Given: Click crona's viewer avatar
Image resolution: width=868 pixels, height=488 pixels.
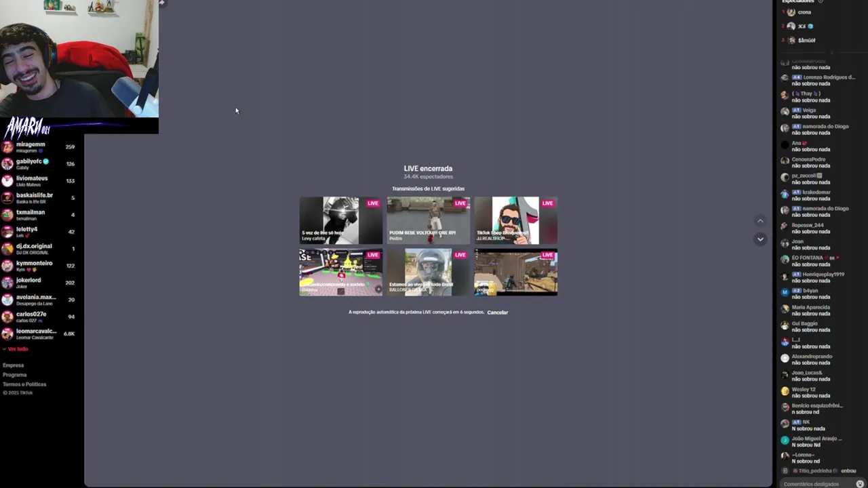Looking at the screenshot, I should pyautogui.click(x=791, y=12).
